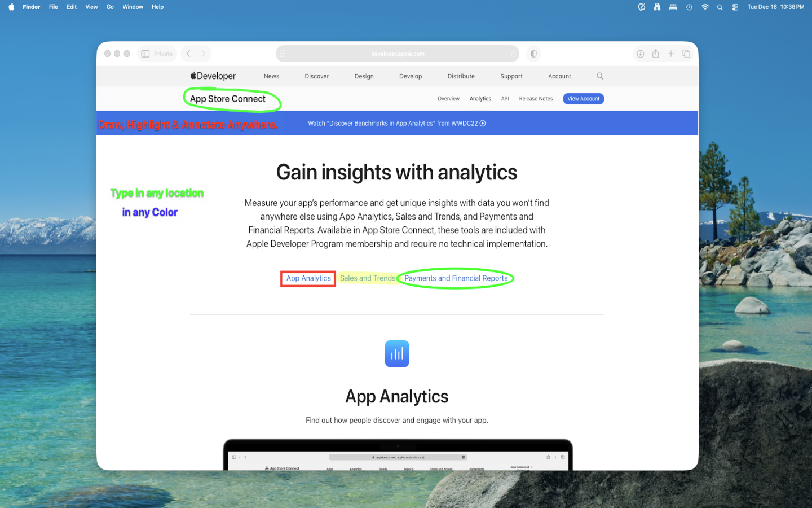Open Control Center
812x508 pixels.
pyautogui.click(x=735, y=7)
